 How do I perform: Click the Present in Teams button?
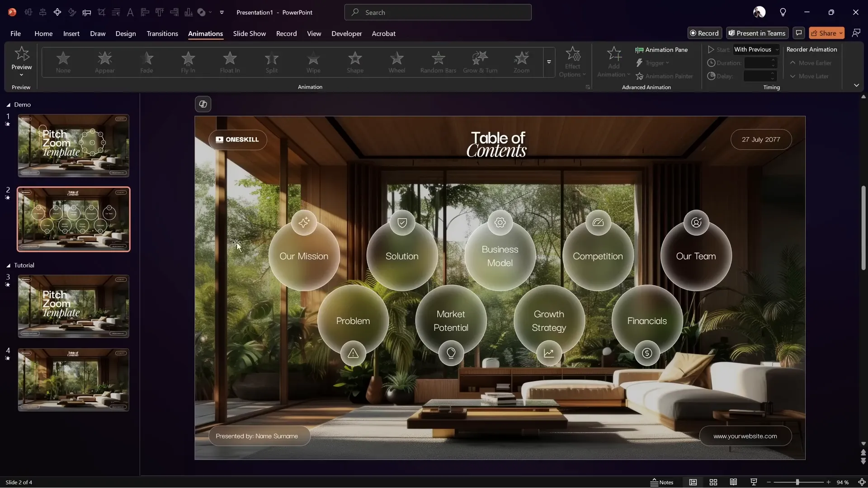click(756, 33)
